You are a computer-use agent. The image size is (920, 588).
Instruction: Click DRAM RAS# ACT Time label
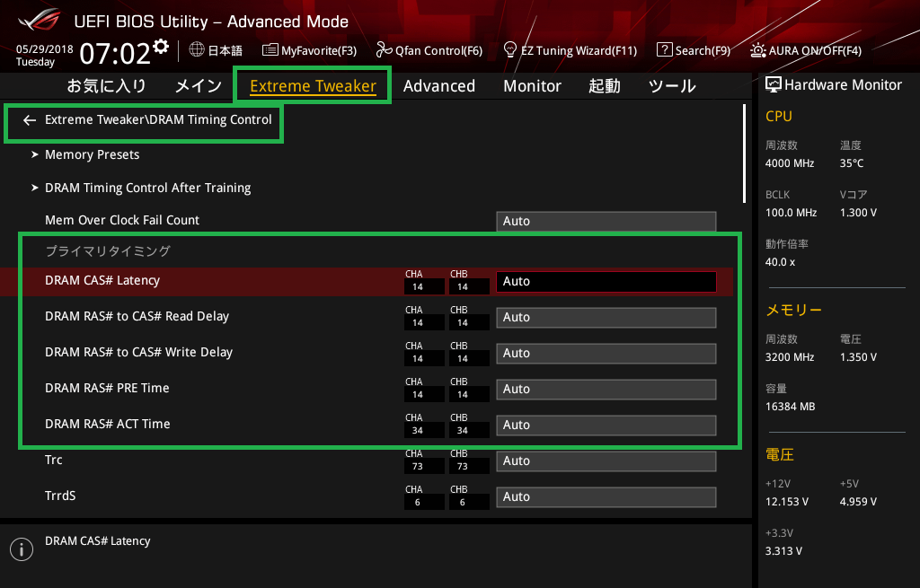coord(108,424)
